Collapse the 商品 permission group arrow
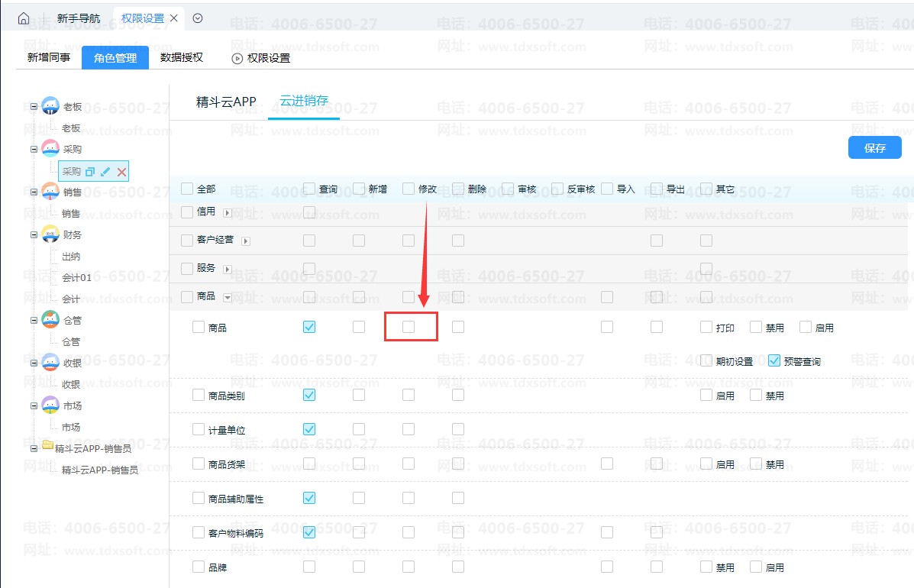The width and height of the screenshot is (914, 588). (228, 297)
